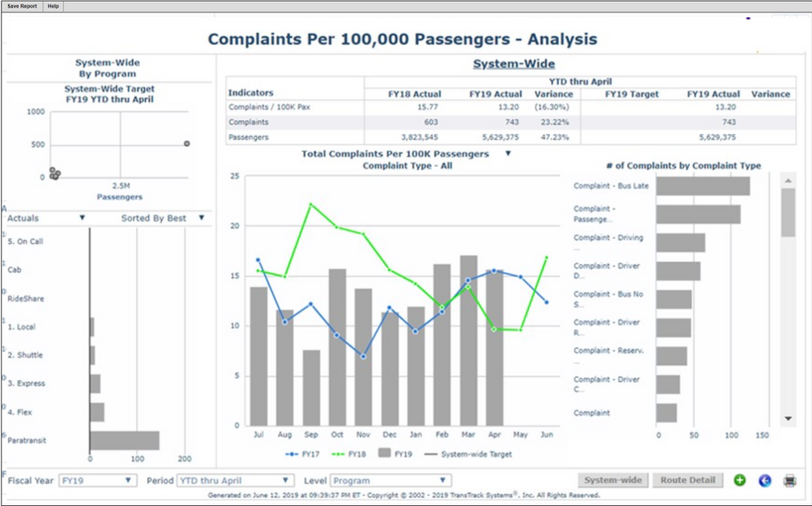Click the Cab program label
Screen dimensions: 812x506
point(15,269)
